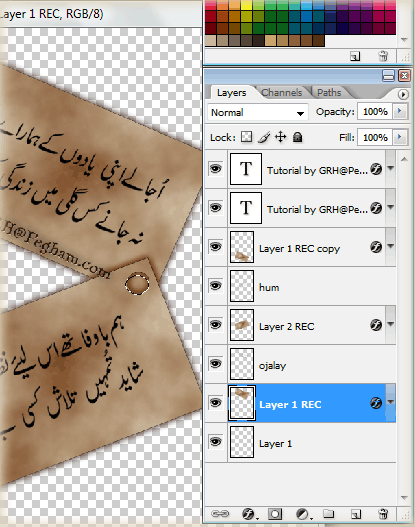The height and width of the screenshot is (527, 415).
Task: Create a new layer in Layers panel
Action: [x=356, y=514]
